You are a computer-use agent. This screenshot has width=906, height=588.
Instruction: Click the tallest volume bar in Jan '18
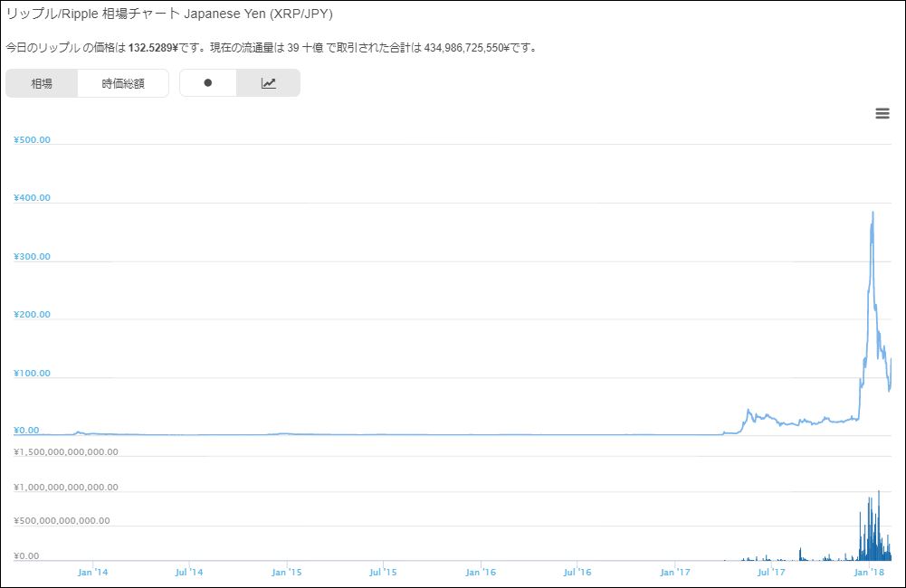pyautogui.click(x=879, y=526)
